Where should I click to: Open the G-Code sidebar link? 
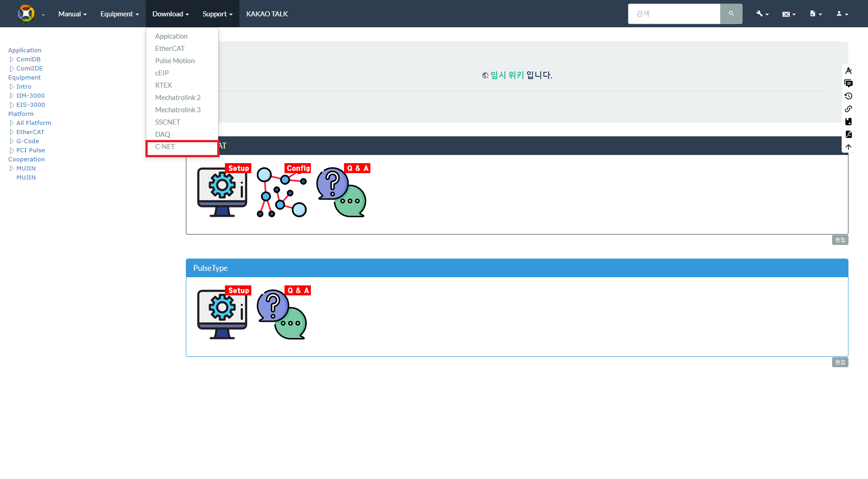point(28,141)
